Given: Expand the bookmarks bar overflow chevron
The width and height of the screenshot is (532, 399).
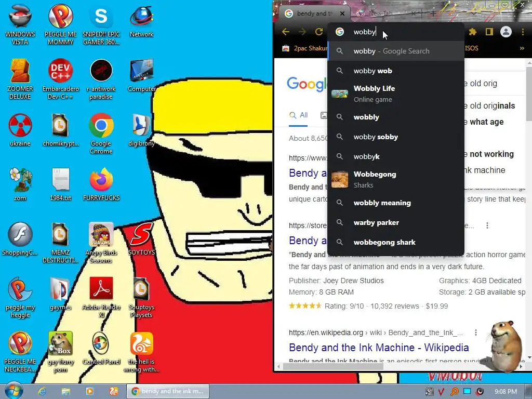Looking at the screenshot, I should point(522,48).
